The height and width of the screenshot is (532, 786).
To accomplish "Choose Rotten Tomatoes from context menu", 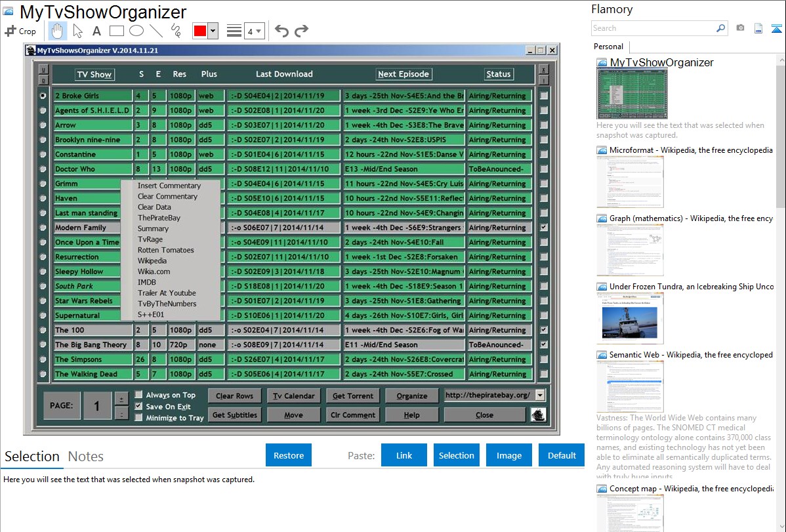I will 165,250.
